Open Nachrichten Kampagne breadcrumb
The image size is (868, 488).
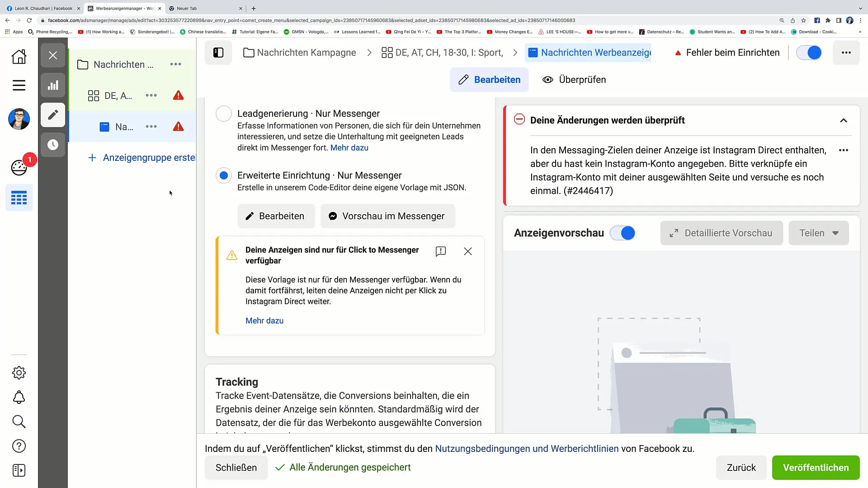tap(299, 52)
